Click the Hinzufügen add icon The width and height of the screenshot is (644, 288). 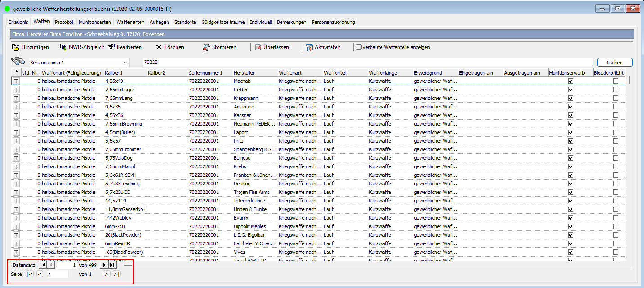(16, 47)
